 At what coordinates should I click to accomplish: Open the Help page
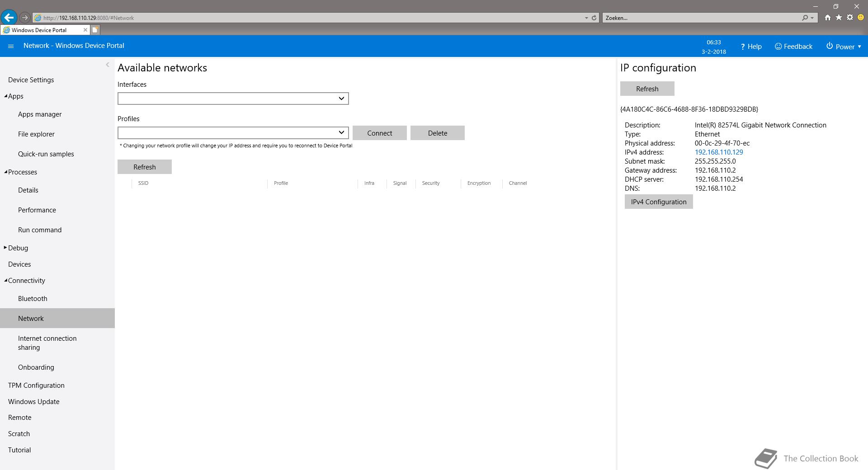751,47
